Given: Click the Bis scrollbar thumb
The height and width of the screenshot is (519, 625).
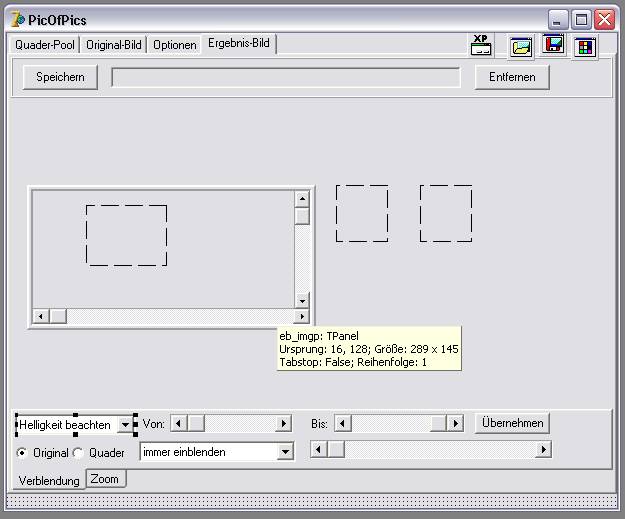Looking at the screenshot, I should [438, 423].
